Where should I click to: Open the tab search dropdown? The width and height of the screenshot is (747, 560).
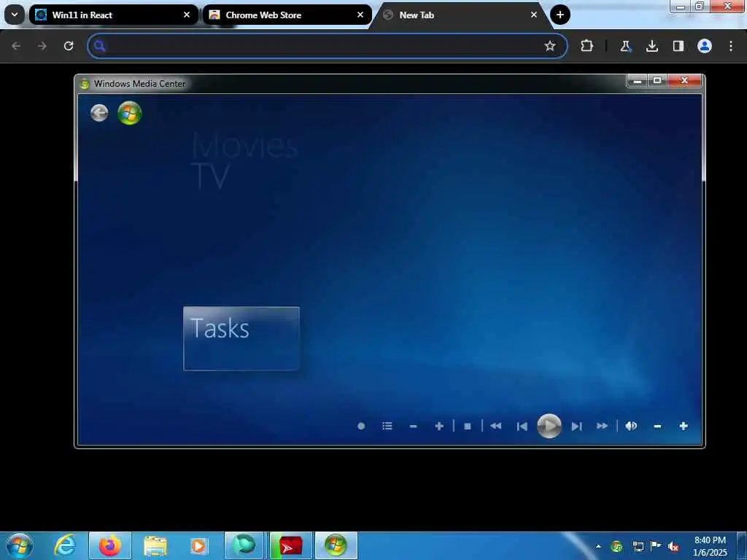pos(15,15)
